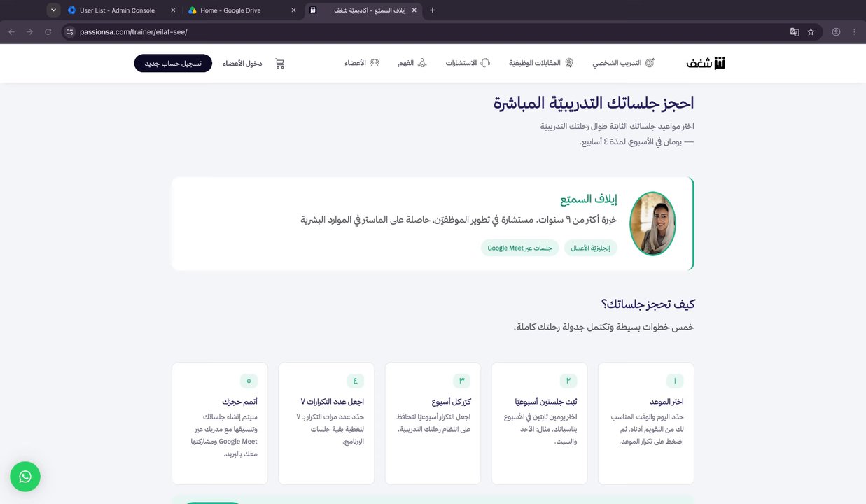Click trainer إيلاف السميّع profile photo
Screen dimensions: 866x504
(652, 224)
